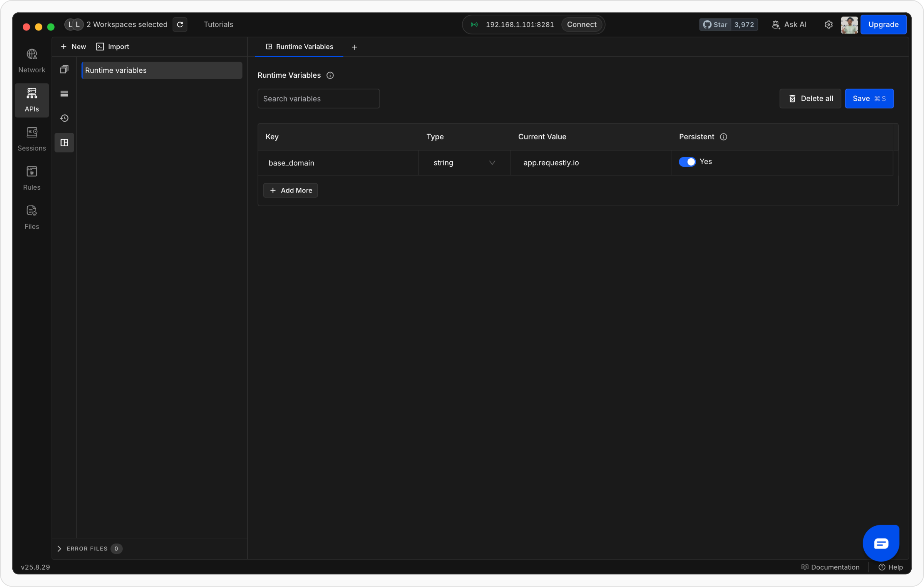This screenshot has width=924, height=587.
Task: Open the workspaces selector
Action: (x=117, y=25)
